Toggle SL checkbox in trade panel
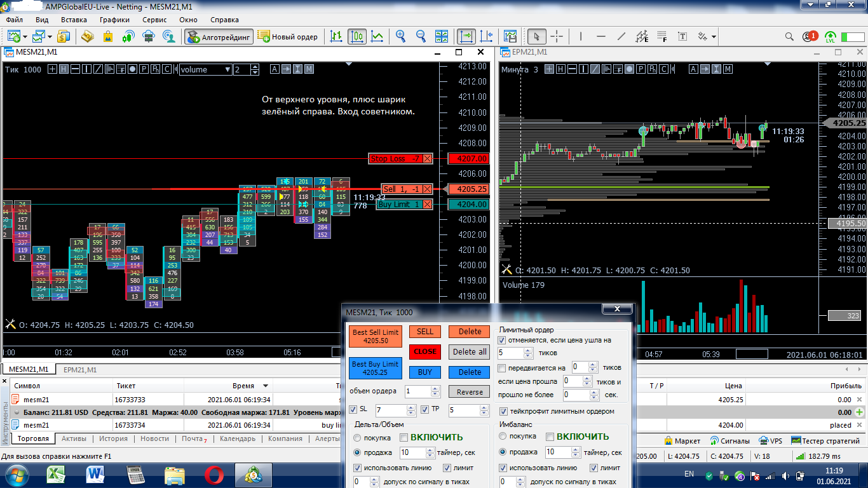The height and width of the screenshot is (488, 868). tap(354, 409)
